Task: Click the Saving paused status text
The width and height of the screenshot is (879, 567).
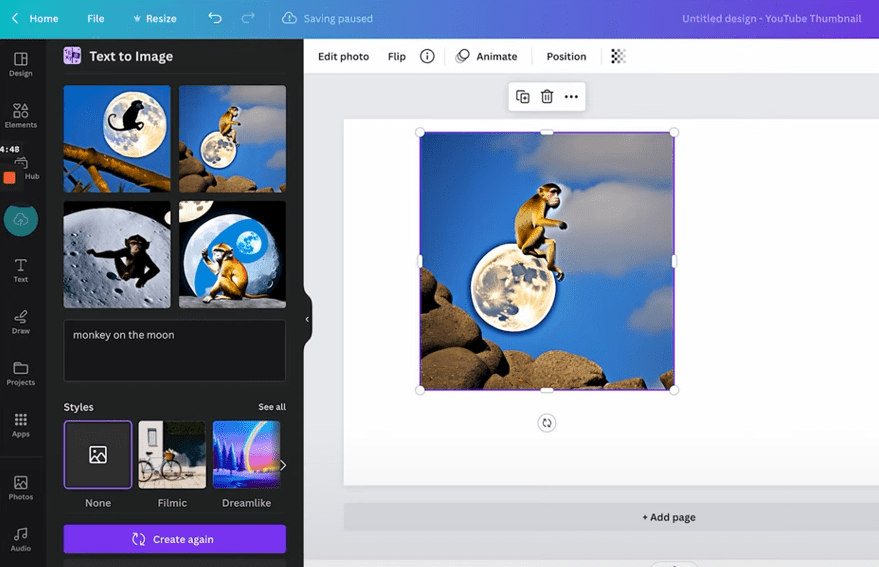Action: [338, 18]
